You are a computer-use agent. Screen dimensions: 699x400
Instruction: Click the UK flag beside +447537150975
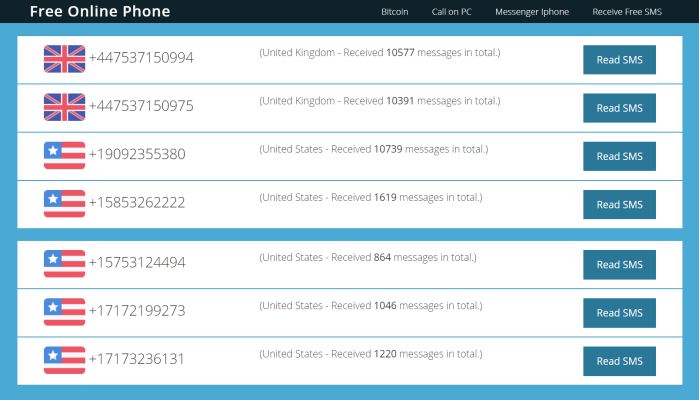64,107
